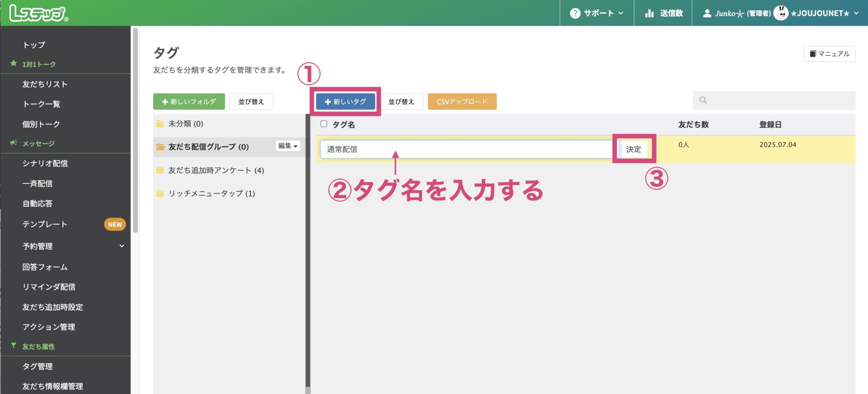The image size is (868, 394).
Task: Select the リッチメニュータップ (1) folder row
Action: [x=229, y=193]
